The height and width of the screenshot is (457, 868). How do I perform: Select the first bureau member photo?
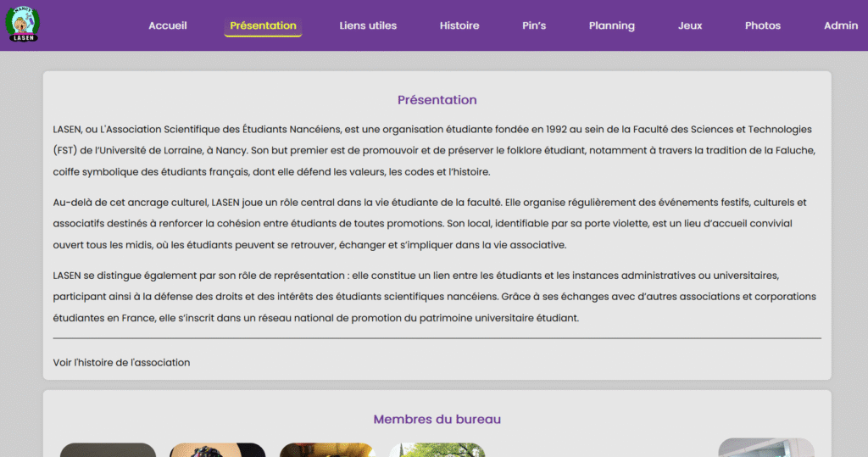point(108,449)
